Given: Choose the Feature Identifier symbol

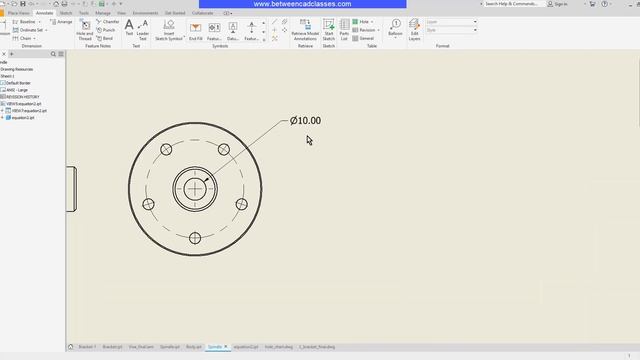Looking at the screenshot, I should tap(251, 31).
